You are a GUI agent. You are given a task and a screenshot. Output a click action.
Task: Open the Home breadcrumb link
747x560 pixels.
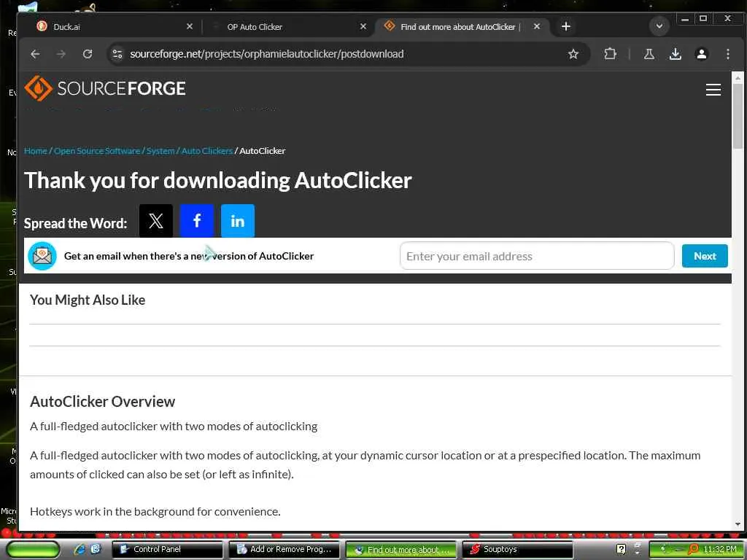35,151
